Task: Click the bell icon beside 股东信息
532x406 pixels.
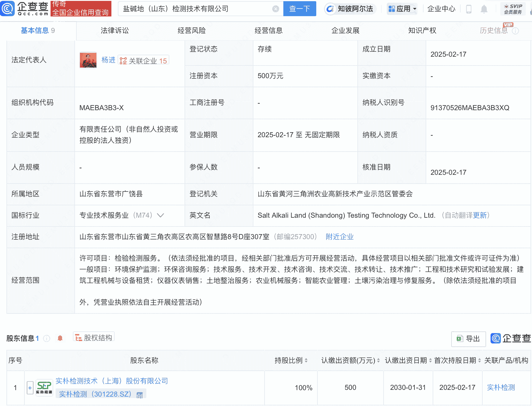Action: point(60,338)
